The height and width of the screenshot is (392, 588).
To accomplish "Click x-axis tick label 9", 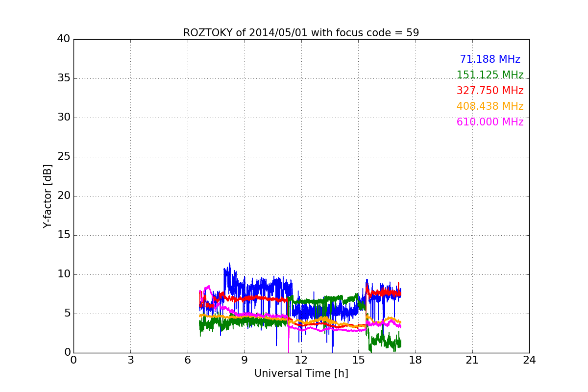I will (245, 360).
